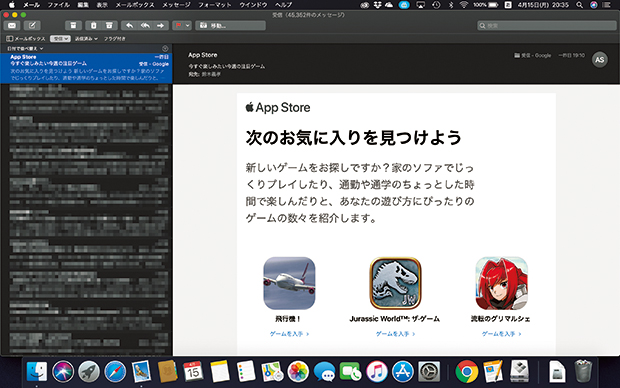The height and width of the screenshot is (388, 620).
Task: Open the Apple menu
Action: [x=11, y=5]
